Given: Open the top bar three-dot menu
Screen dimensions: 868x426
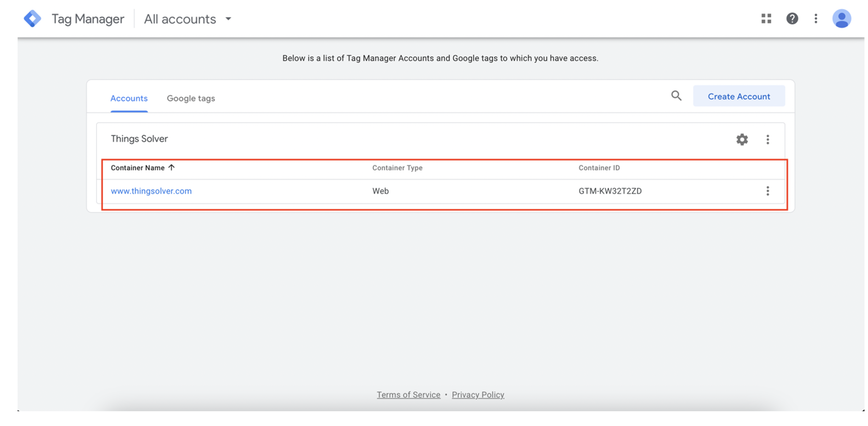Looking at the screenshot, I should 816,19.
